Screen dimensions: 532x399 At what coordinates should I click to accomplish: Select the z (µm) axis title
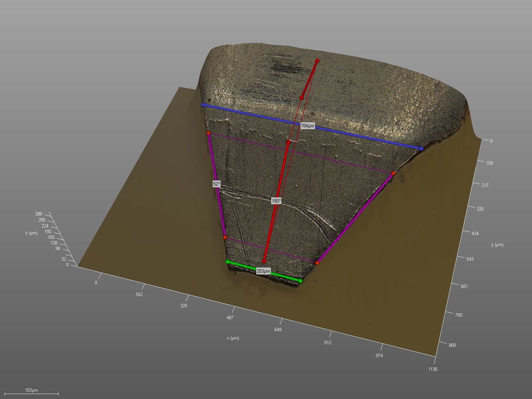(x=31, y=233)
